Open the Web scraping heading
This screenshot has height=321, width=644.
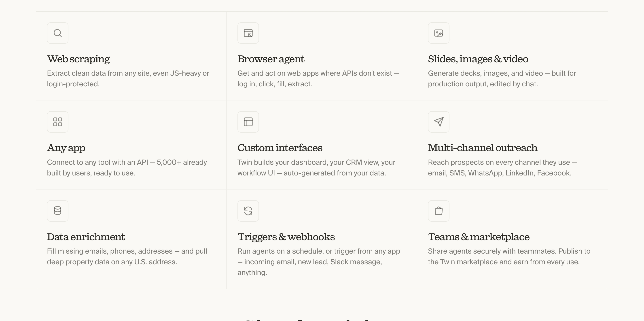point(78,59)
